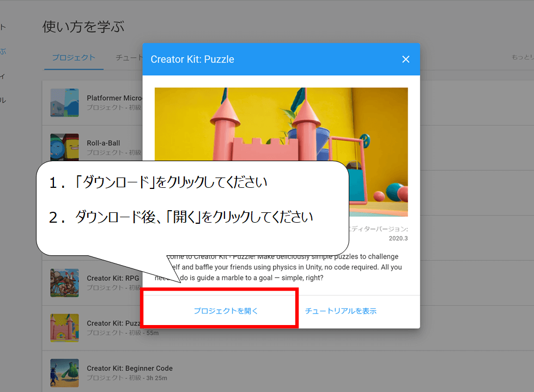Select the Roll-a-Ball project thumbnail
The image size is (534, 392).
click(65, 147)
